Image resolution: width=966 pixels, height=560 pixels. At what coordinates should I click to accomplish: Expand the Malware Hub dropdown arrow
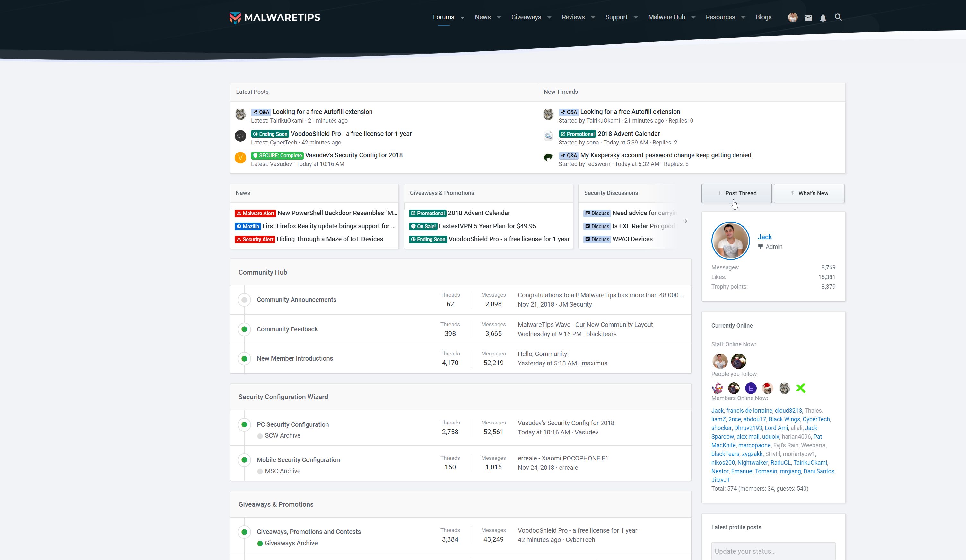[693, 18]
